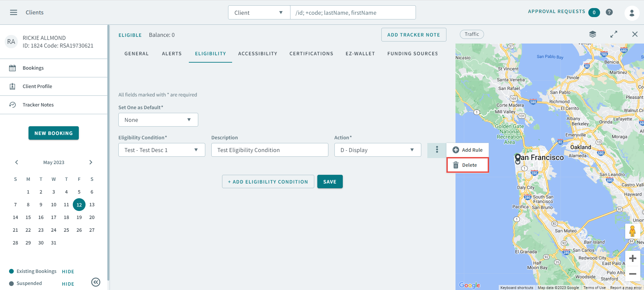644x290 pixels.
Task: Open the Action dropdown showing D - Display
Action: pyautogui.click(x=377, y=150)
